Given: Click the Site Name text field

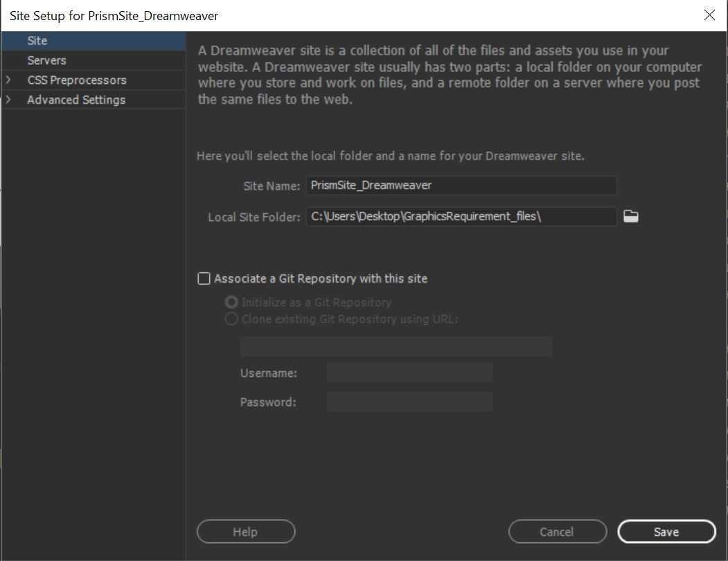Looking at the screenshot, I should click(461, 186).
